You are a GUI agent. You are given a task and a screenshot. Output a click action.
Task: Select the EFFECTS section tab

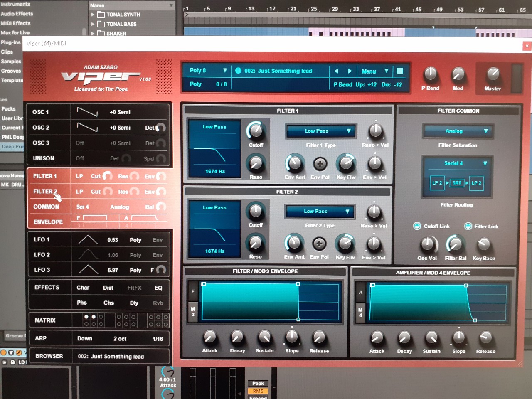pyautogui.click(x=47, y=287)
